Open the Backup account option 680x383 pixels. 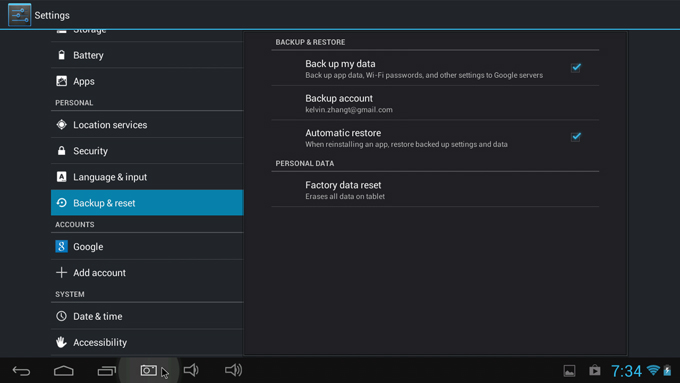435,103
